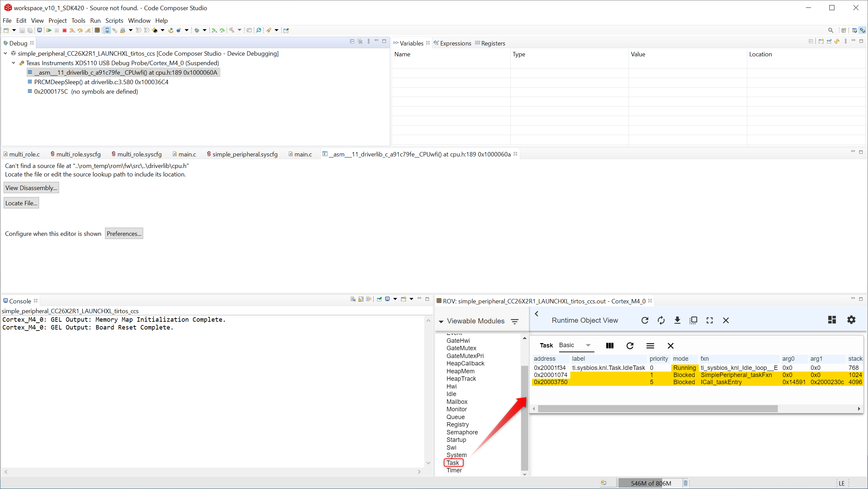Open the Scripts menu
The height and width of the screenshot is (489, 868).
pyautogui.click(x=114, y=21)
